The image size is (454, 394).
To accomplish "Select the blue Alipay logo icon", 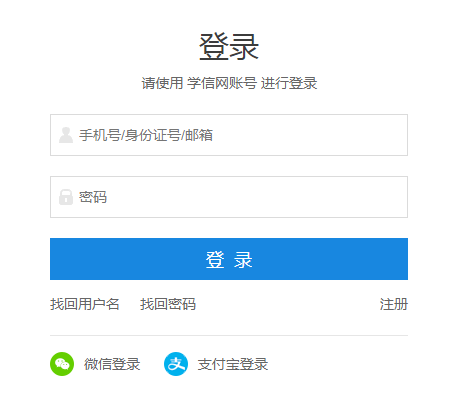I will pyautogui.click(x=176, y=364).
